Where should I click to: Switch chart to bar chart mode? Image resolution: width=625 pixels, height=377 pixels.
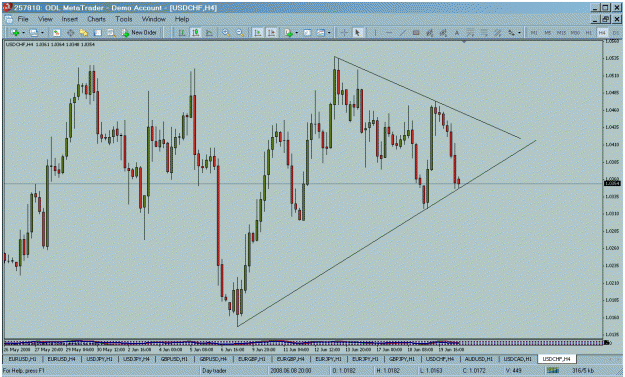[x=182, y=33]
